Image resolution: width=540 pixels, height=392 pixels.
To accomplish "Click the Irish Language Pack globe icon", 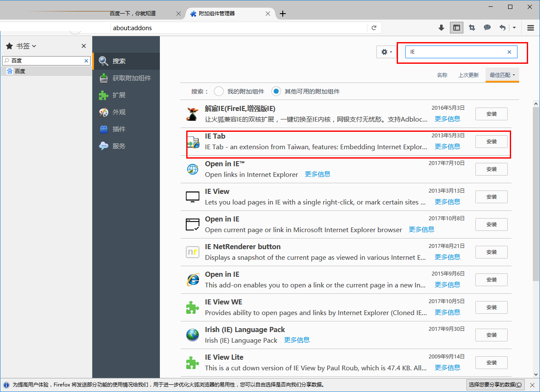I will coord(193,335).
